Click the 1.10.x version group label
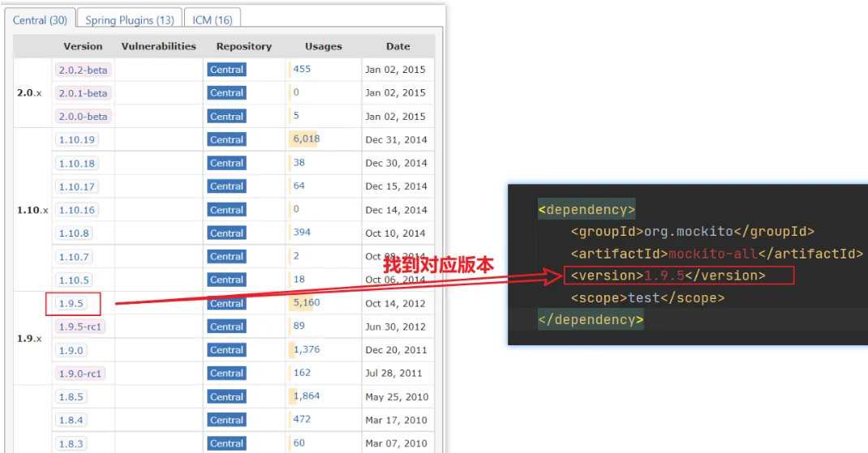Viewport: 868px width, 453px height. [32, 210]
